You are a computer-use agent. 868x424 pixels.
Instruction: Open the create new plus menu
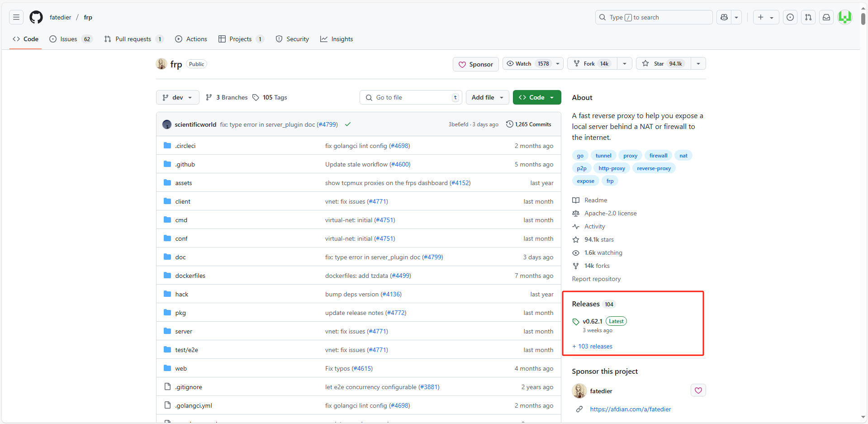click(x=766, y=17)
